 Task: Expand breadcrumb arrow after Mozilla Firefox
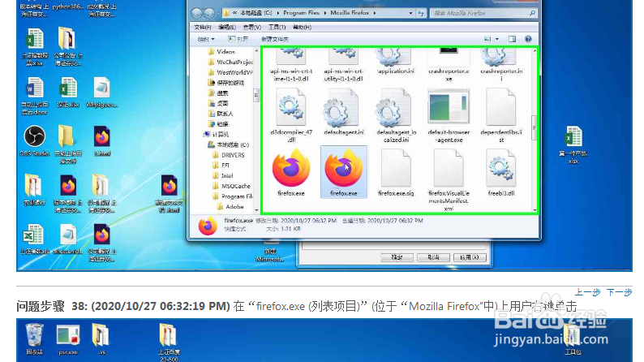pyautogui.click(x=375, y=13)
